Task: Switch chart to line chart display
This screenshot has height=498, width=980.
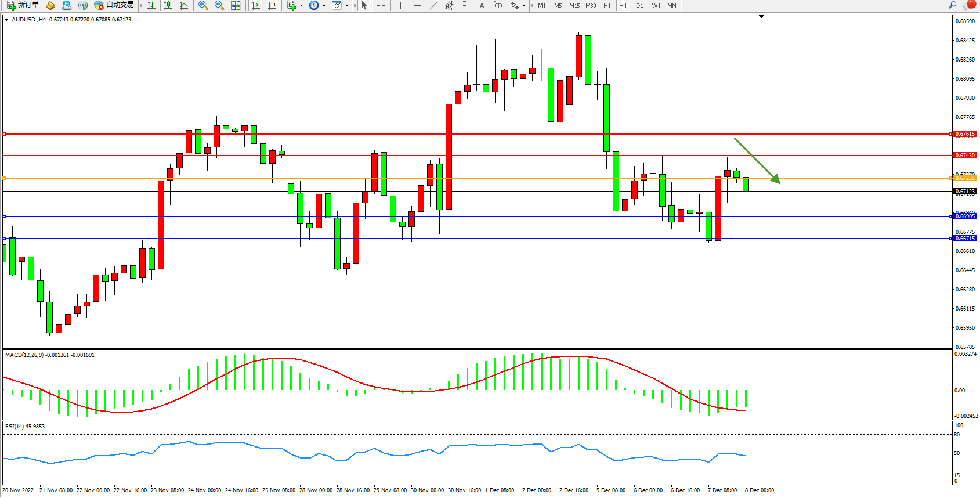Action: tap(184, 5)
